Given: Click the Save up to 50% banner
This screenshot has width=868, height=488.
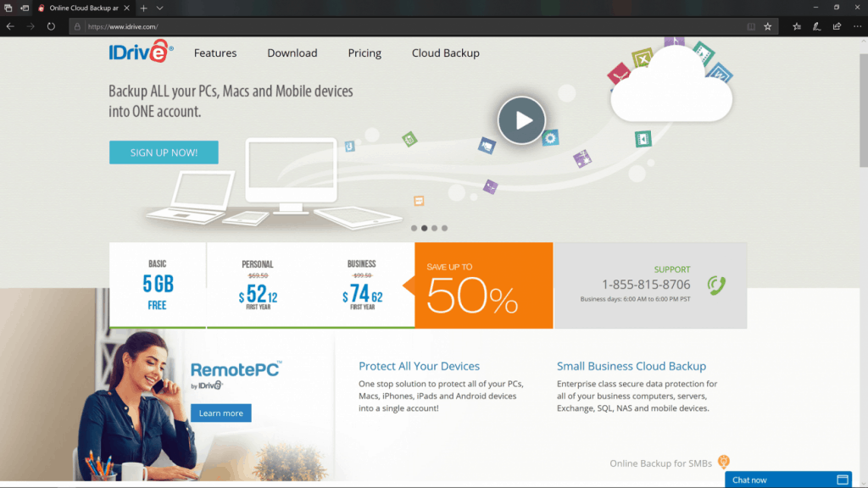Looking at the screenshot, I should click(484, 285).
